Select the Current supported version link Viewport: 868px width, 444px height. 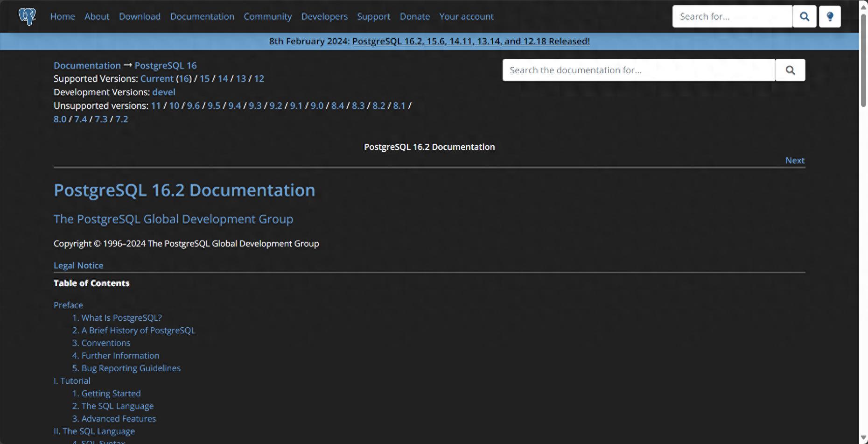pos(157,78)
